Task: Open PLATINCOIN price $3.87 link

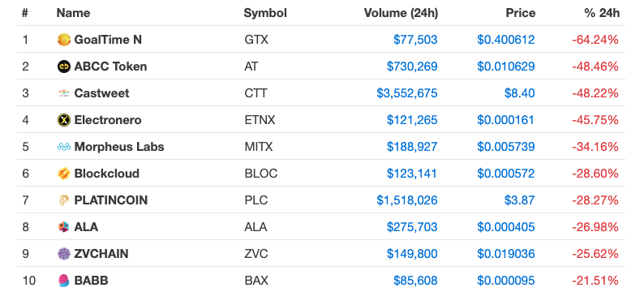Action: point(520,200)
